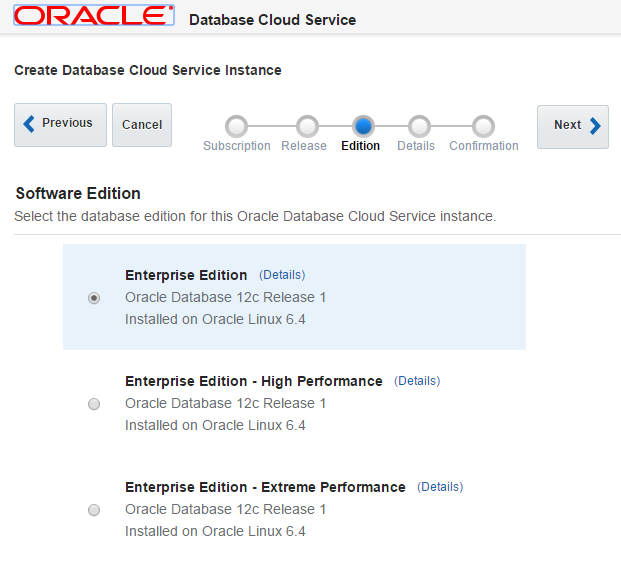Select the Enterprise Edition radio button
Image resolution: width=621 pixels, height=578 pixels.
[94, 298]
